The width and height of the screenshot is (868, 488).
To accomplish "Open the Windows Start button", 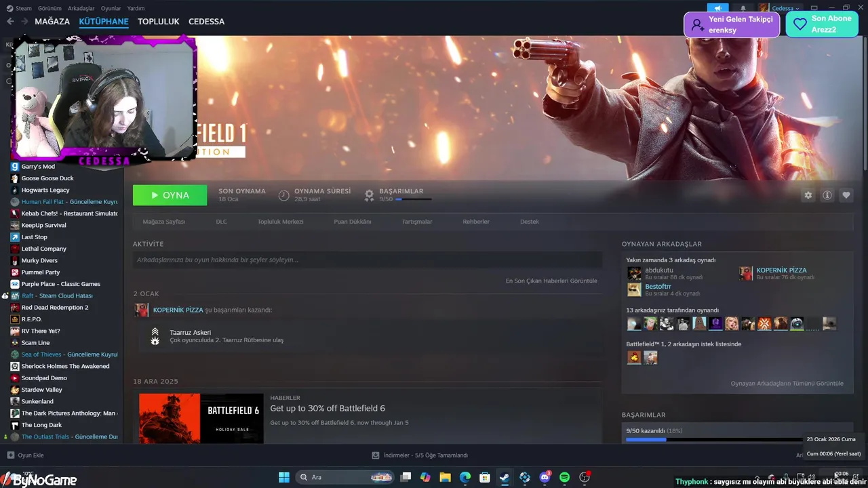I will 284,477.
